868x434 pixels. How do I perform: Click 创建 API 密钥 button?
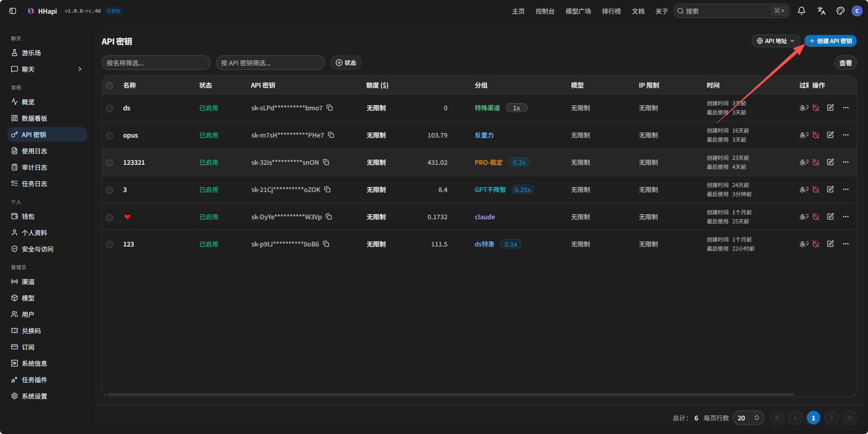(x=830, y=41)
